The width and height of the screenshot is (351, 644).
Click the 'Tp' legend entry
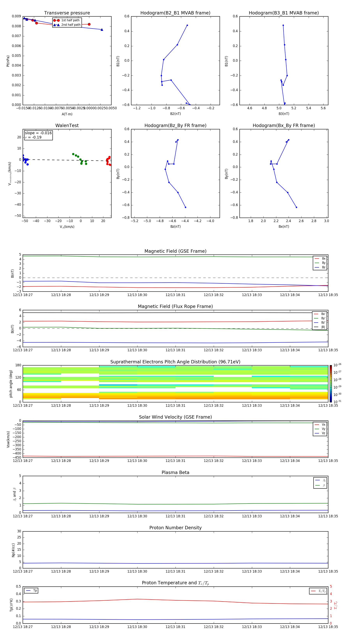[31, 591]
